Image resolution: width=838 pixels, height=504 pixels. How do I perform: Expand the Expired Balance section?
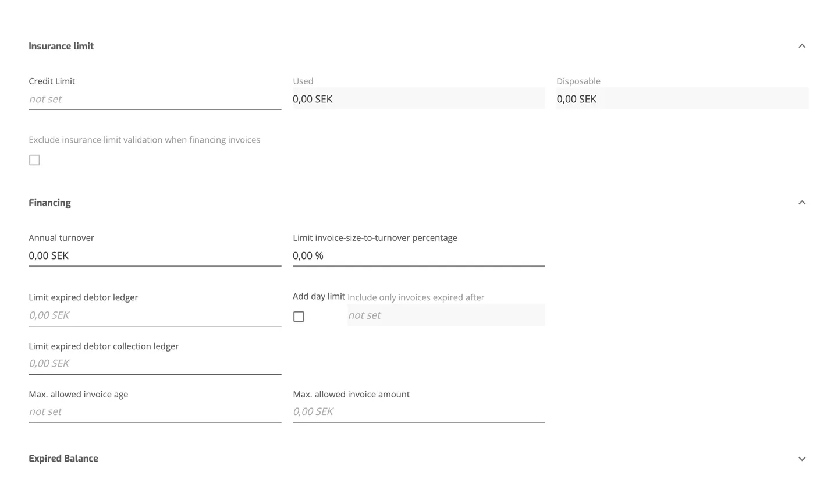pyautogui.click(x=802, y=459)
